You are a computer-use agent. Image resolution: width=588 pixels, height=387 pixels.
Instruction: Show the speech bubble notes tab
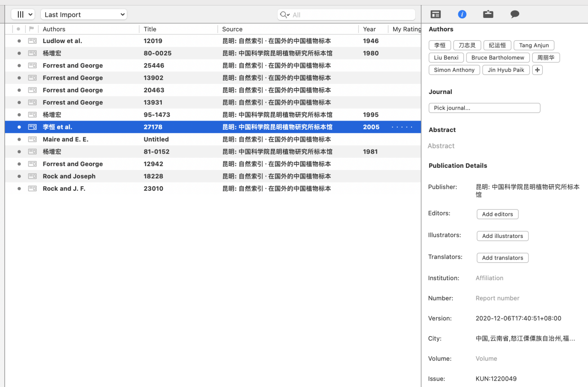(x=515, y=14)
